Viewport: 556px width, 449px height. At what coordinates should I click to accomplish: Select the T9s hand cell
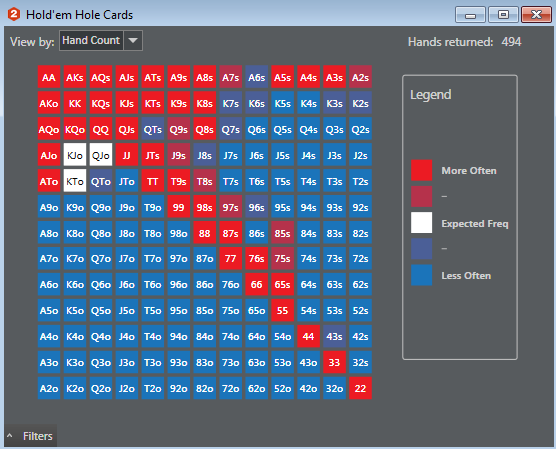(x=178, y=181)
